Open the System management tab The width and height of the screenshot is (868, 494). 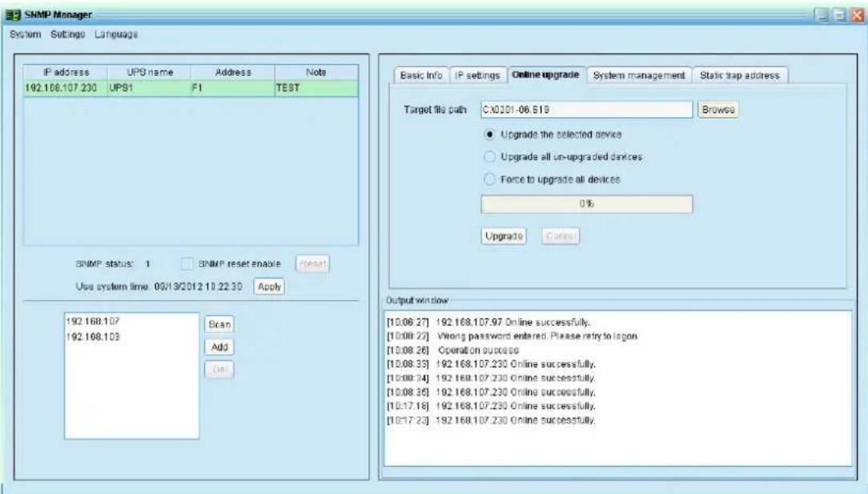tap(639, 75)
